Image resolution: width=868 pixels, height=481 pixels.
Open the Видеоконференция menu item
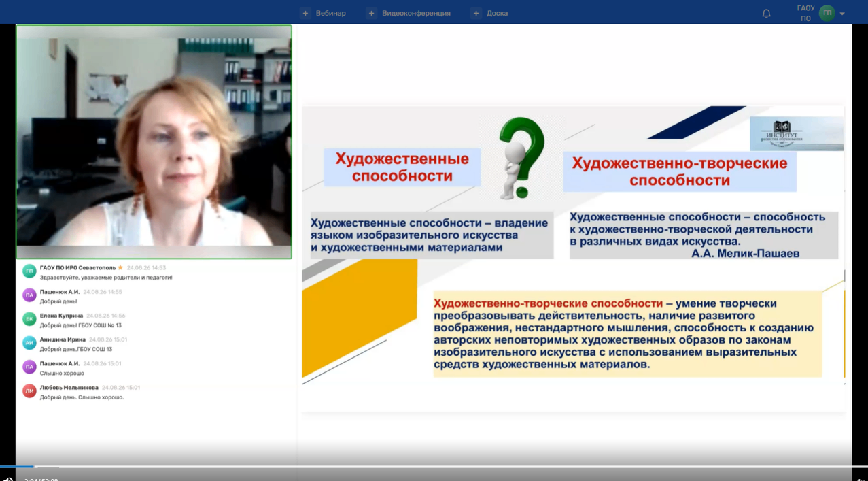(x=416, y=13)
